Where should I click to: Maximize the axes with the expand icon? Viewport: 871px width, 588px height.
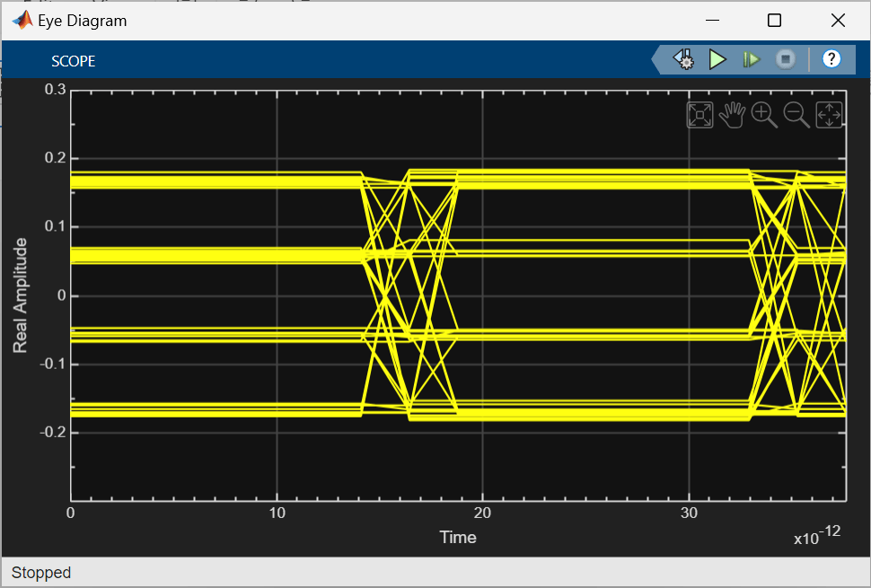click(x=699, y=114)
